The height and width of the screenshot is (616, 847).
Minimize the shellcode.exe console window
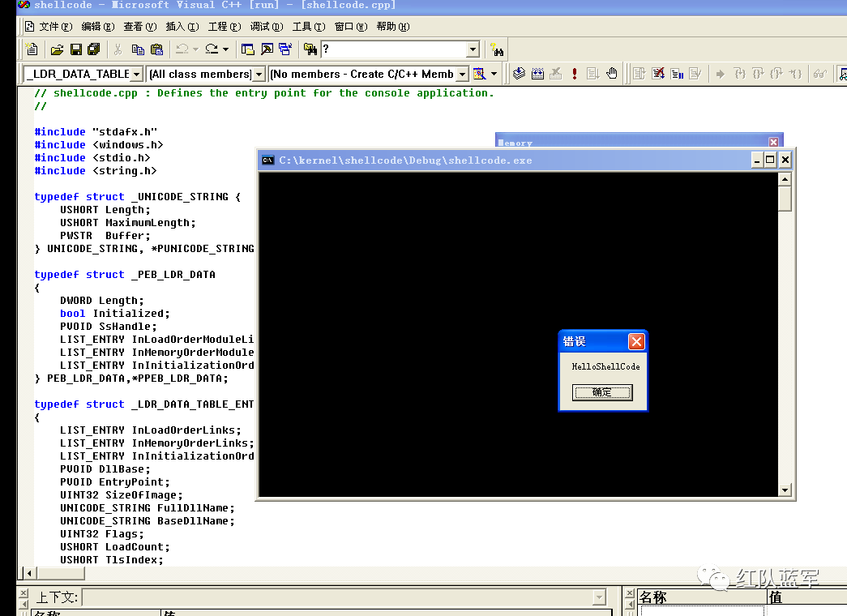757,160
